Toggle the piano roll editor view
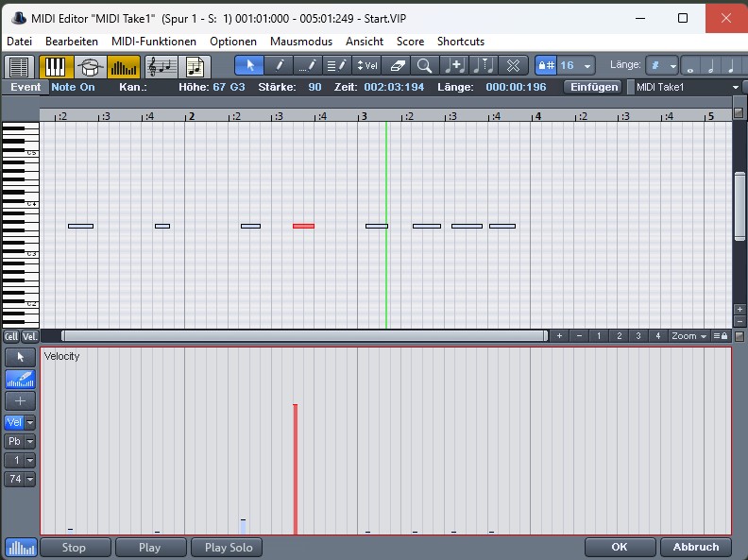Image resolution: width=748 pixels, height=560 pixels. pos(56,66)
